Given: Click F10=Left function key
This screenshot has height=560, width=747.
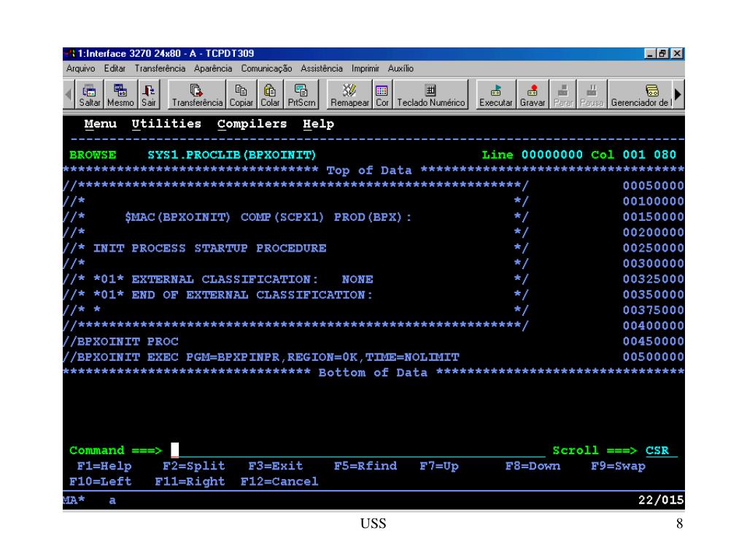Looking at the screenshot, I should [100, 481].
